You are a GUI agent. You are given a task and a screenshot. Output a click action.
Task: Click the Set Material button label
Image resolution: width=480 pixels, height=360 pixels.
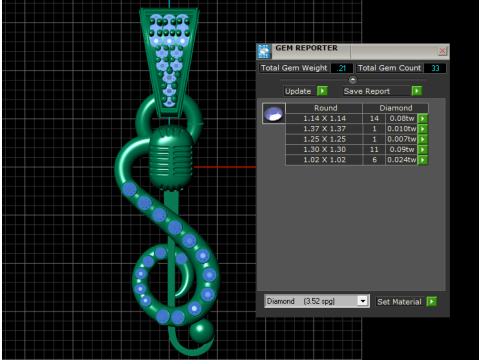[x=399, y=302]
